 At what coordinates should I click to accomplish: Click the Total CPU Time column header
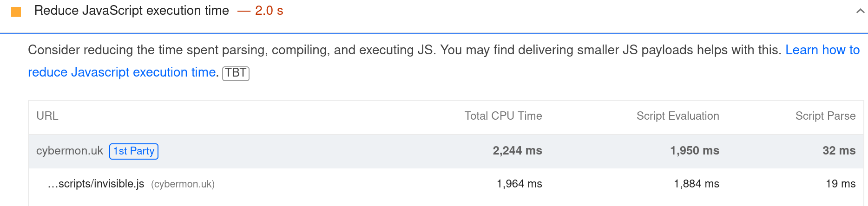pos(503,116)
